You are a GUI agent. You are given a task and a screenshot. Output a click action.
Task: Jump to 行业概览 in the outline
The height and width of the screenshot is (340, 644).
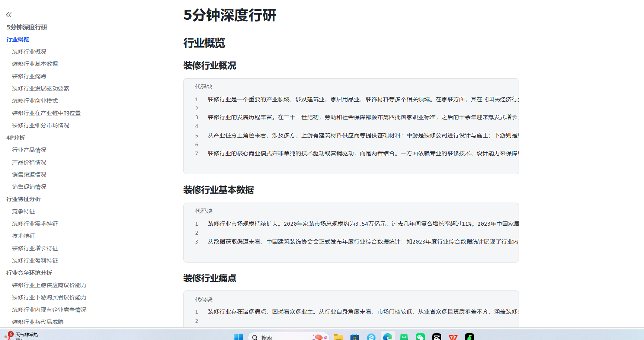[17, 39]
